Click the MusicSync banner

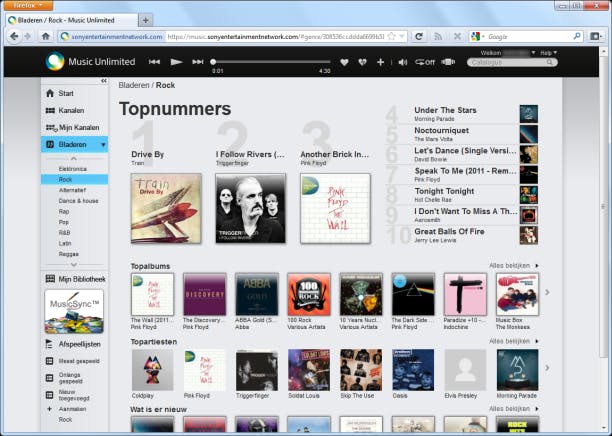tap(74, 311)
